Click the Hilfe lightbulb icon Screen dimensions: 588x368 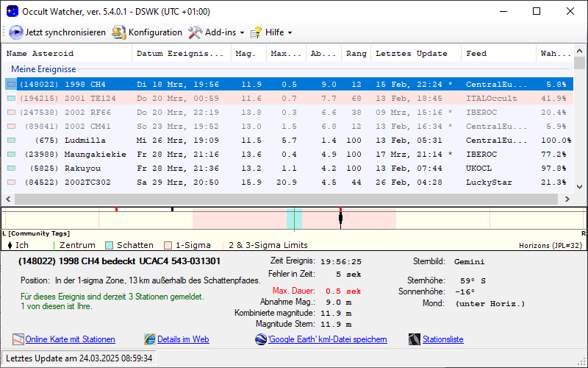256,32
